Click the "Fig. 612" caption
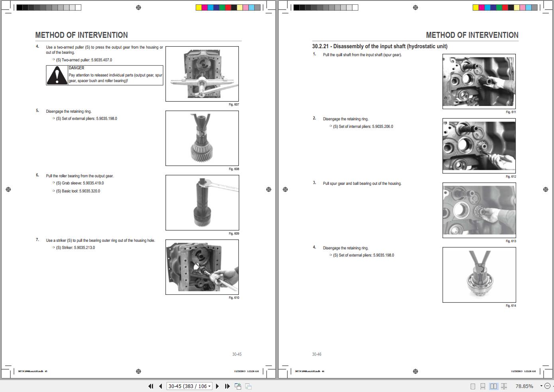The width and height of the screenshot is (554, 392). pyautogui.click(x=511, y=177)
